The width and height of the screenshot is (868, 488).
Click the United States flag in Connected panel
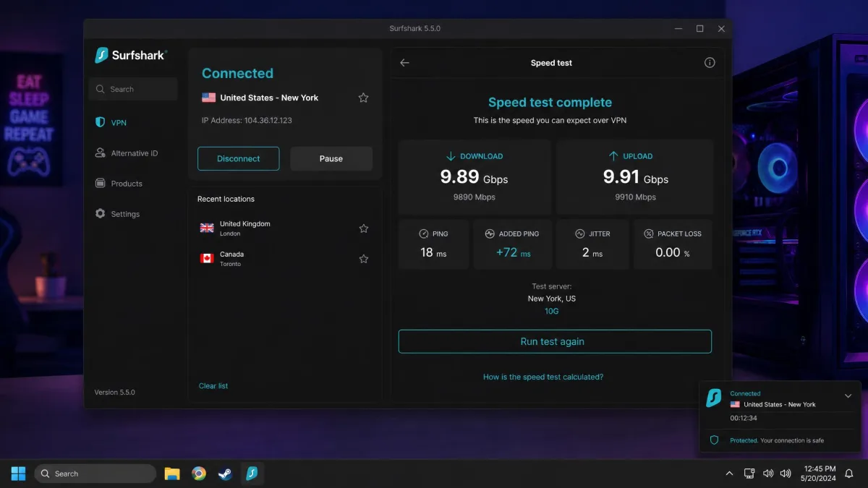click(209, 98)
